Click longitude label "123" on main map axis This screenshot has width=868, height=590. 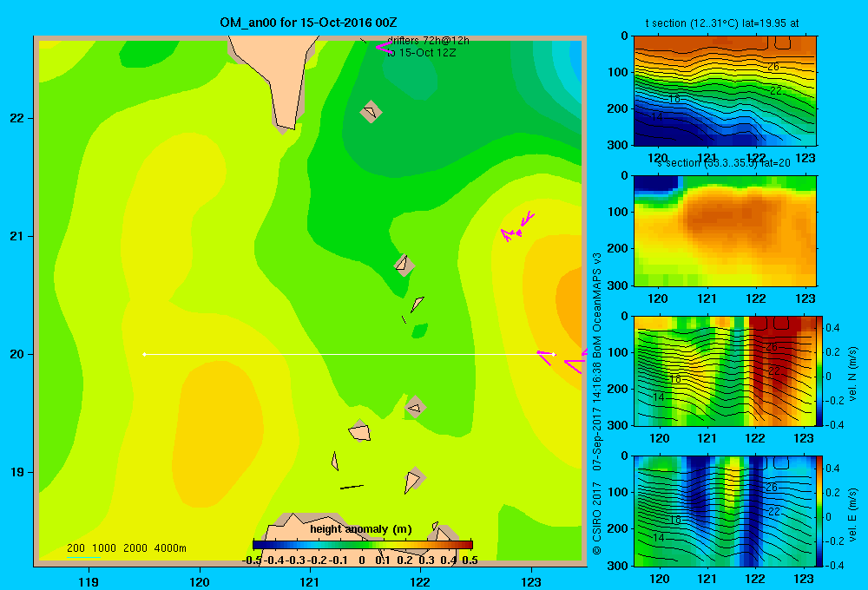point(531,581)
